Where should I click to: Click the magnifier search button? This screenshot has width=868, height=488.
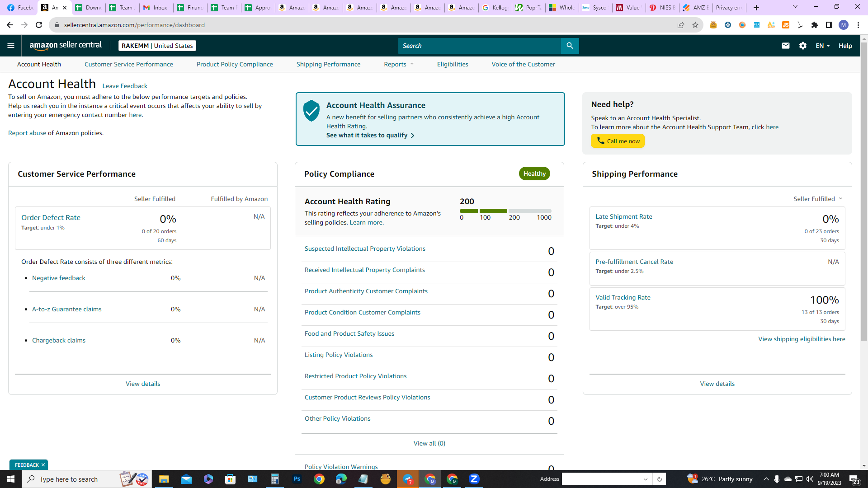click(570, 46)
